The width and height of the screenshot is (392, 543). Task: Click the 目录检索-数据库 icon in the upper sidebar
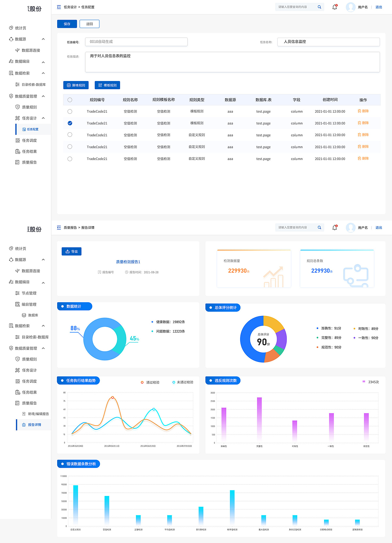18,85
